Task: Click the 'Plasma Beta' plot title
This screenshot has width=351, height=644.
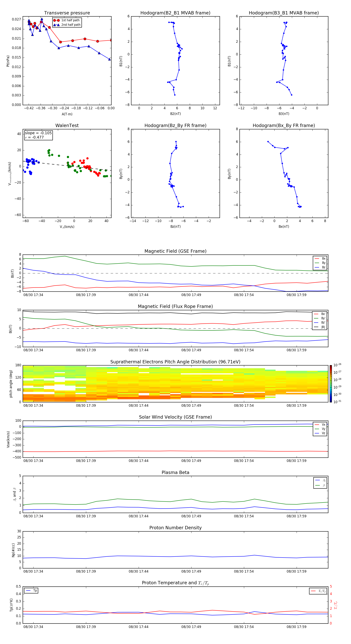Action: coord(175,473)
